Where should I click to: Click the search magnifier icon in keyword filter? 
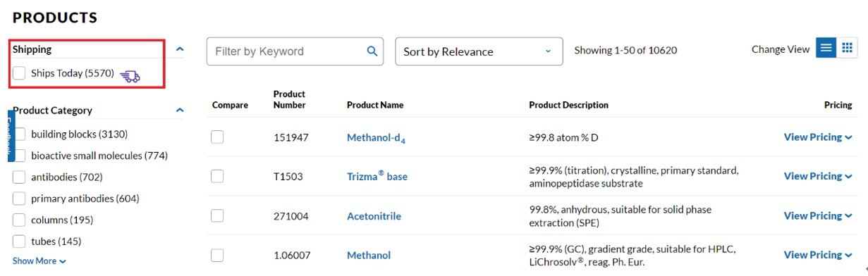point(372,51)
